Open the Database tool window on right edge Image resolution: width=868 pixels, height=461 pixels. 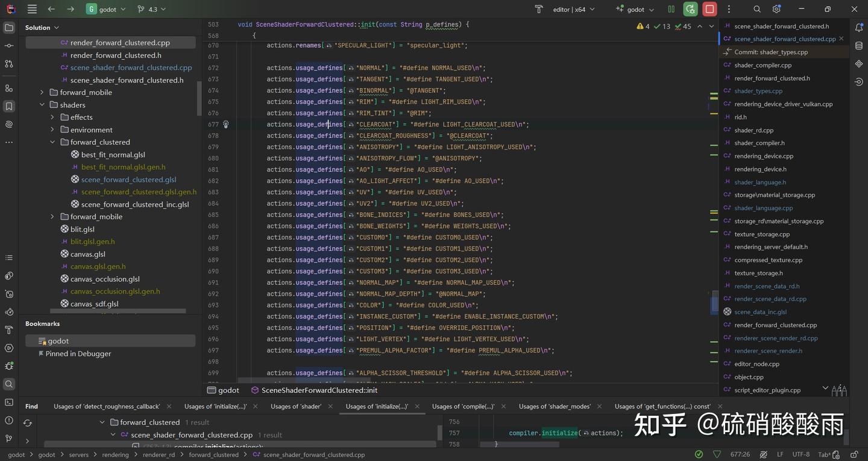coord(860,45)
